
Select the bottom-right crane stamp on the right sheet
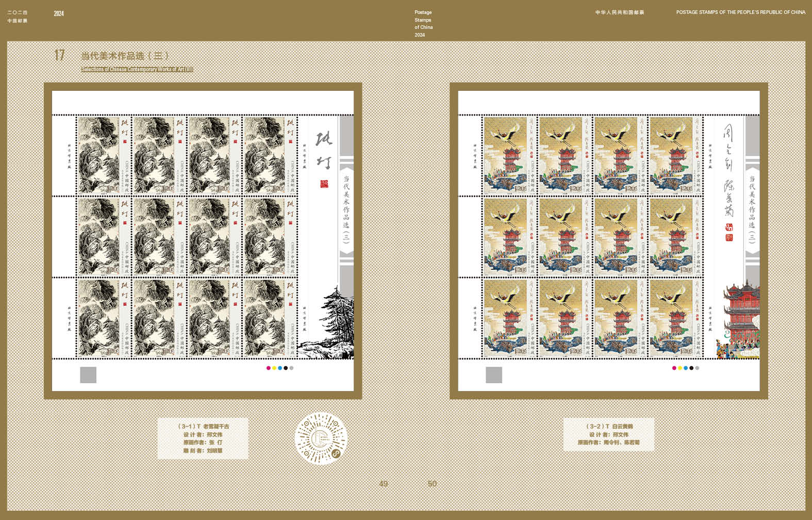pos(676,318)
